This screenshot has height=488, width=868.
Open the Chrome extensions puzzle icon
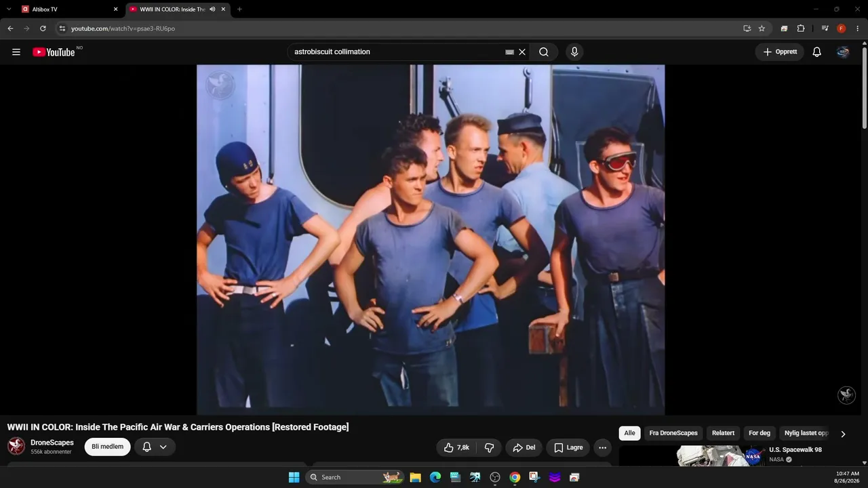point(801,28)
